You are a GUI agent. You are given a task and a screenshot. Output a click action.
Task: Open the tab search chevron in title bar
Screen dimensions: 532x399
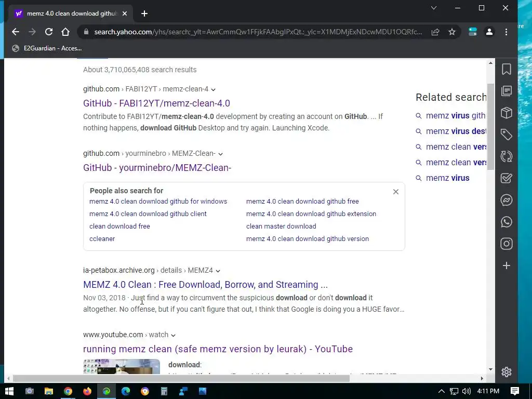[x=434, y=8]
